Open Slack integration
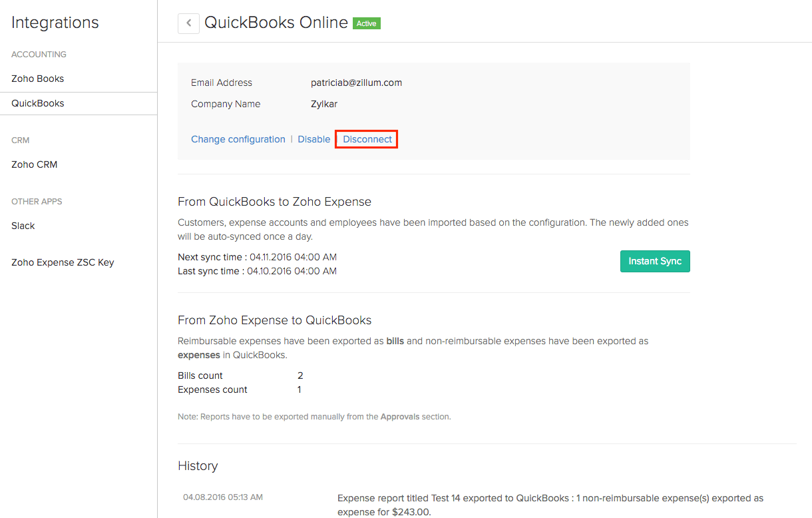The image size is (812, 518). coord(23,226)
